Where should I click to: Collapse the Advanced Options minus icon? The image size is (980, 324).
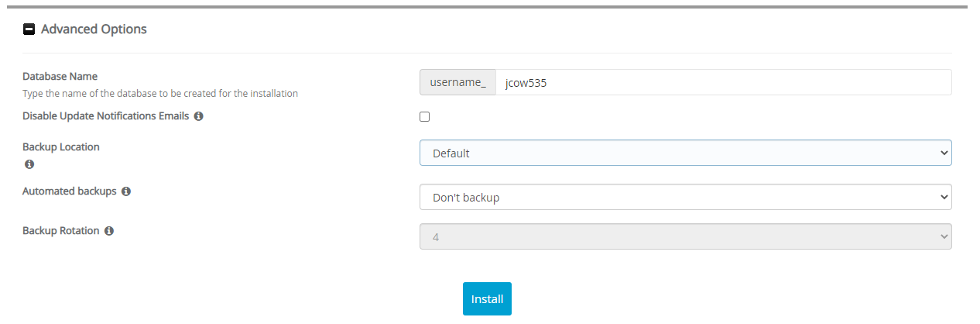(29, 29)
